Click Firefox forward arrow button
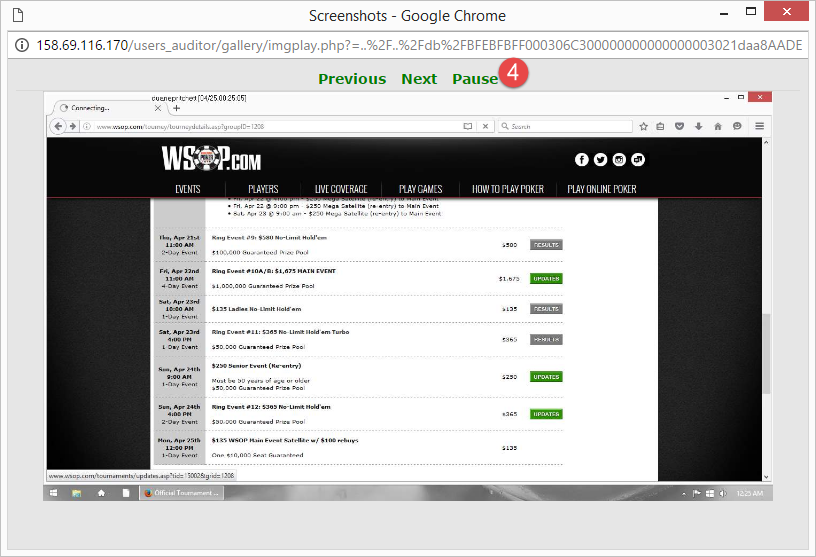816x557 pixels. tap(72, 126)
